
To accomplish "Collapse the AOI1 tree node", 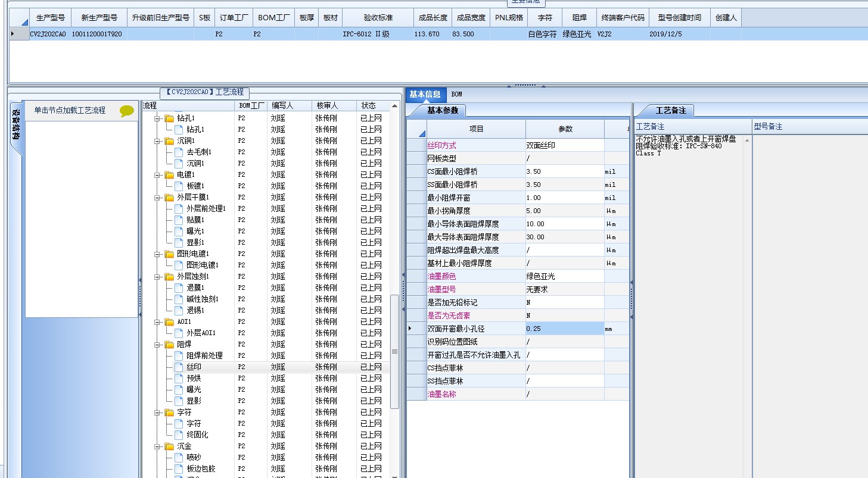I will click(158, 322).
